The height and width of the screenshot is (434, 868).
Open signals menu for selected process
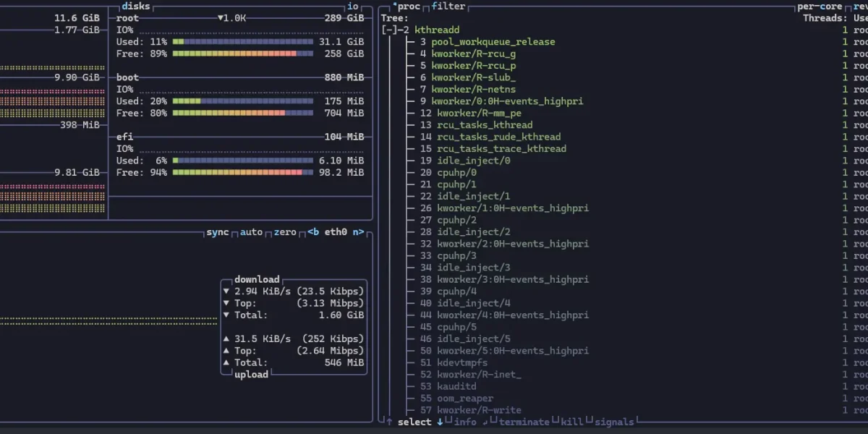(x=613, y=422)
